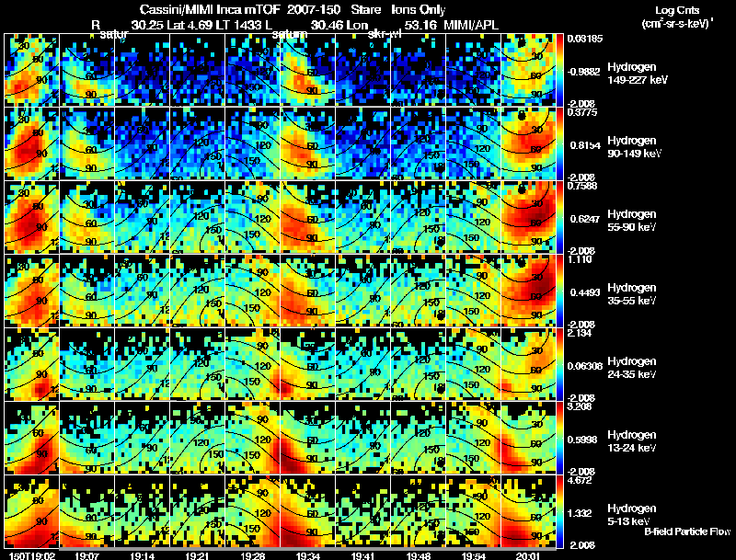Click the 'Log Cnts' colorbar heading

[x=677, y=10]
